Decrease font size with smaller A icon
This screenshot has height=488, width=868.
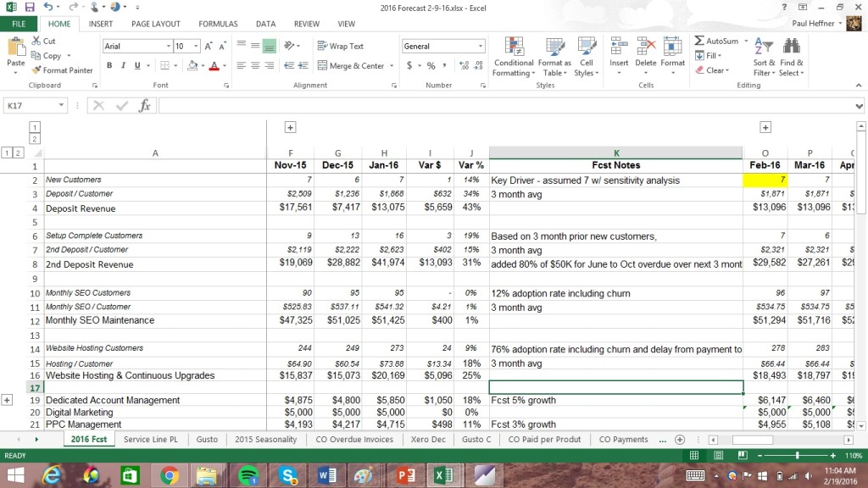222,47
